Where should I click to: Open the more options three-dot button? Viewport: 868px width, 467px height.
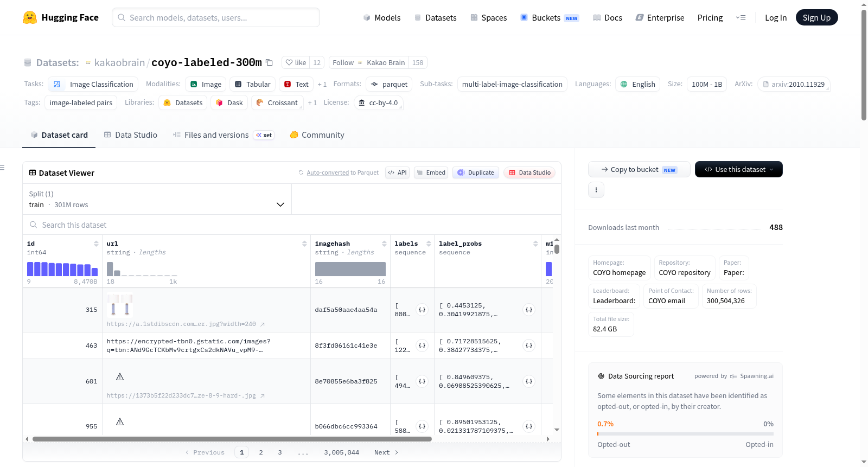coord(596,190)
